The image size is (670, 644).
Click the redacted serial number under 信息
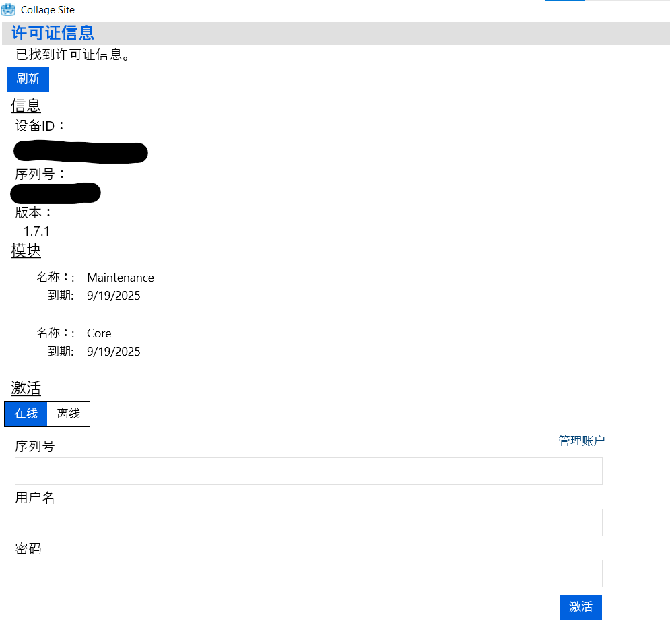click(x=56, y=193)
